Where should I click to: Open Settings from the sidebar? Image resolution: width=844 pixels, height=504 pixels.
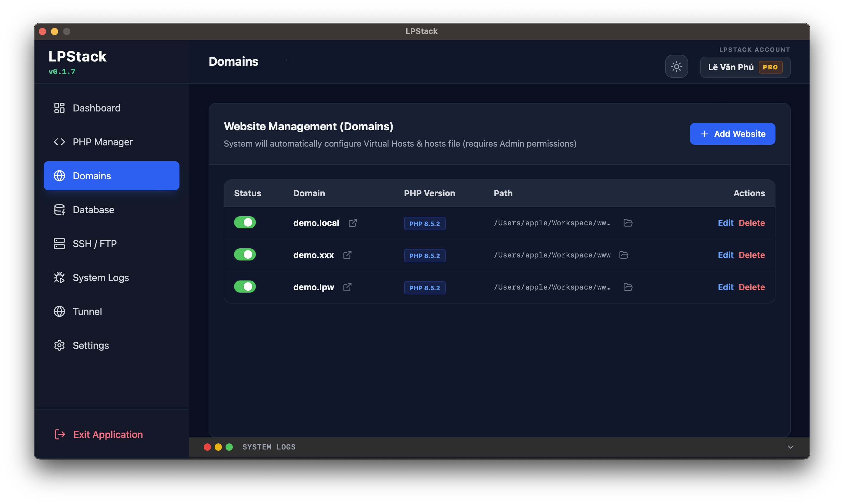(90, 345)
